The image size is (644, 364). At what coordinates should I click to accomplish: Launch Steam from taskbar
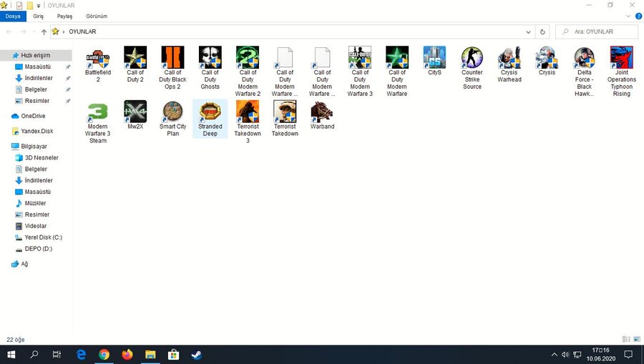[196, 355]
